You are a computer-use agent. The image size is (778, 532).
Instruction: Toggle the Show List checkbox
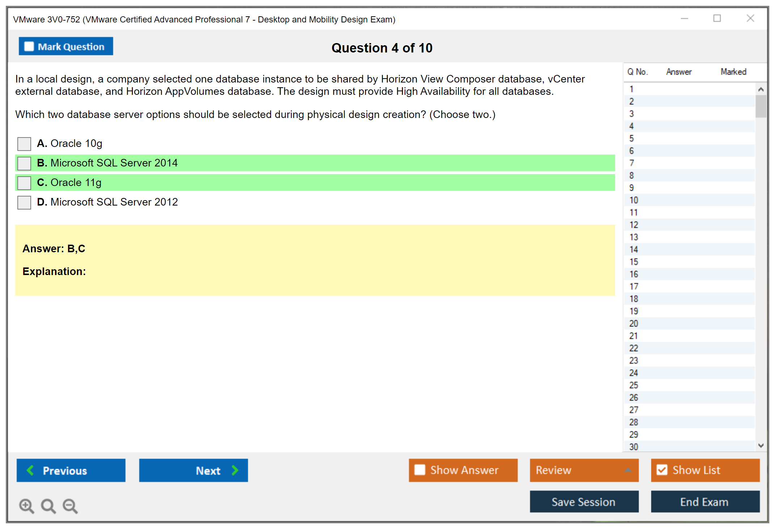[662, 470]
